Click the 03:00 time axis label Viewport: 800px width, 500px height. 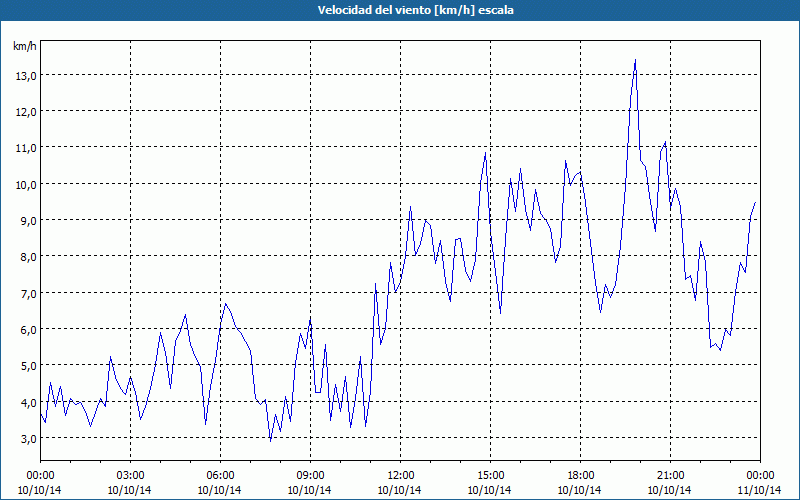pos(130,475)
